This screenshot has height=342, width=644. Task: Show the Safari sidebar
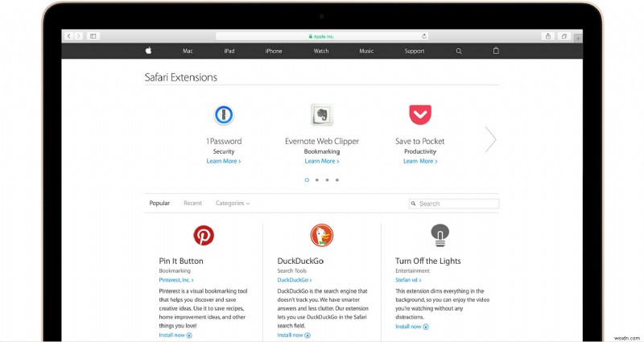(93, 36)
